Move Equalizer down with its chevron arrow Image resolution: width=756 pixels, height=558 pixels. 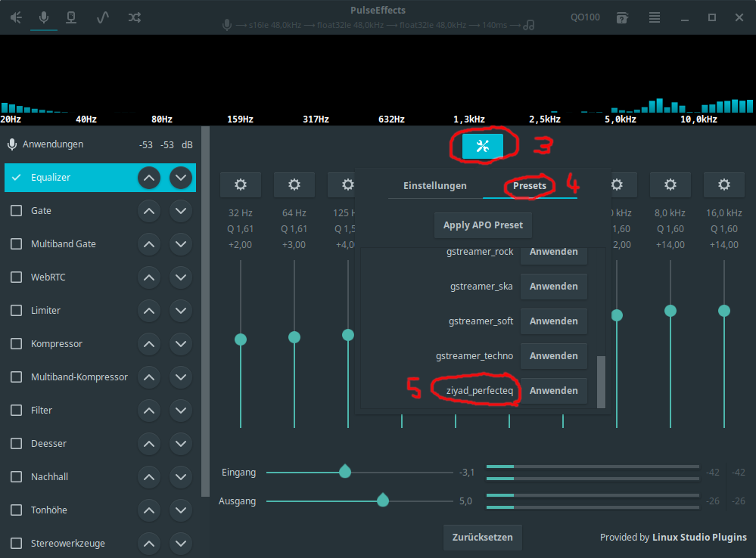[180, 178]
